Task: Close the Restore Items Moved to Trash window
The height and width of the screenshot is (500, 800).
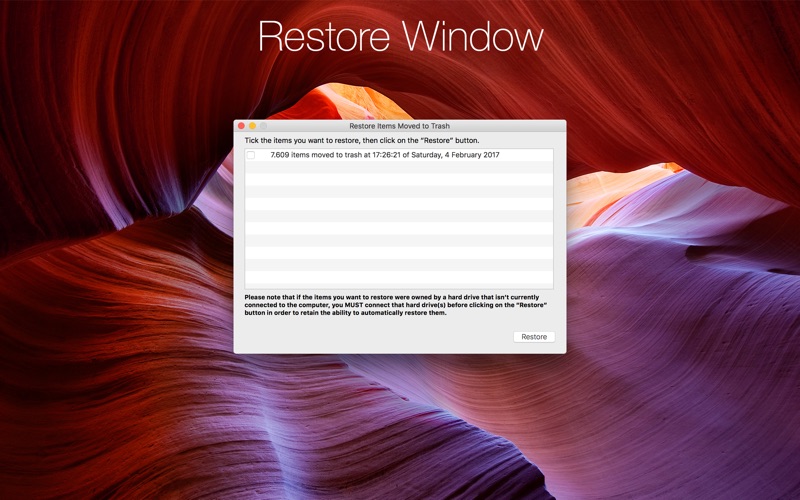Action: 241,126
